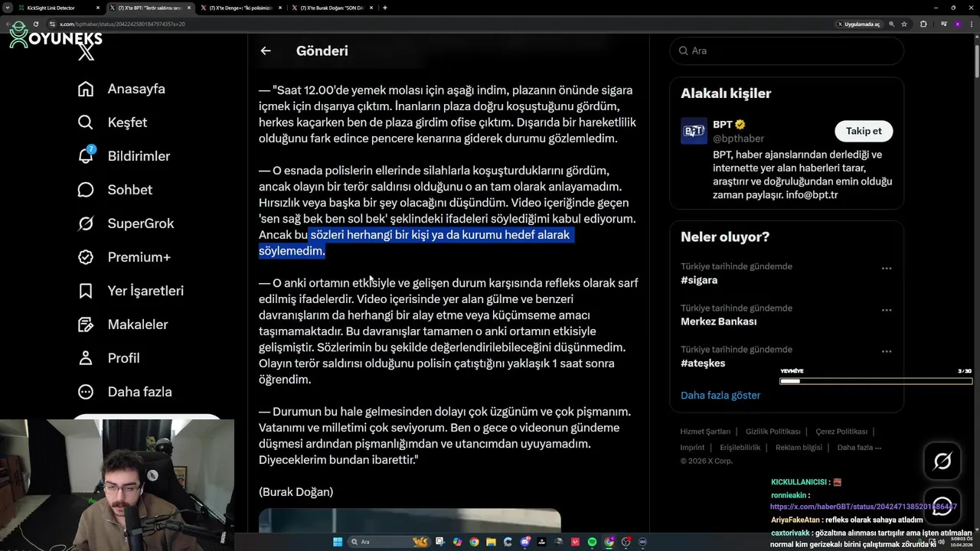The width and height of the screenshot is (980, 551).
Task: Open more options for #ateşkes trend
Action: [x=886, y=351]
